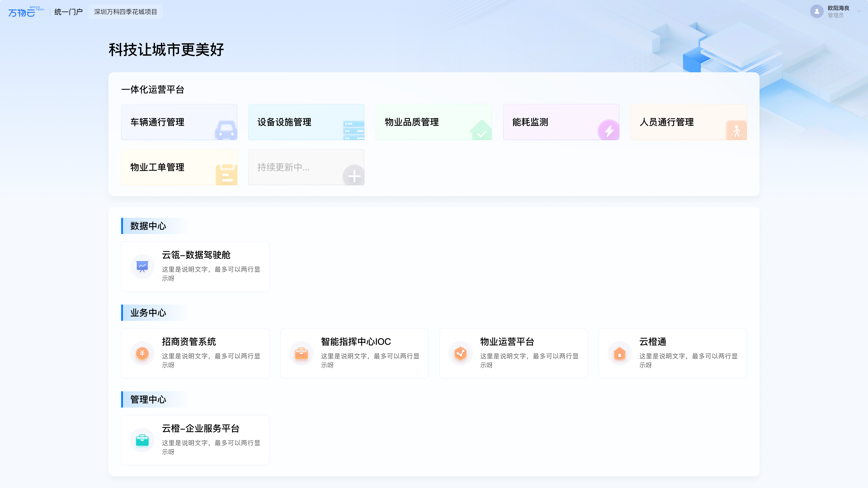Click description text under 云橙通
868x488 pixels.
coord(688,361)
